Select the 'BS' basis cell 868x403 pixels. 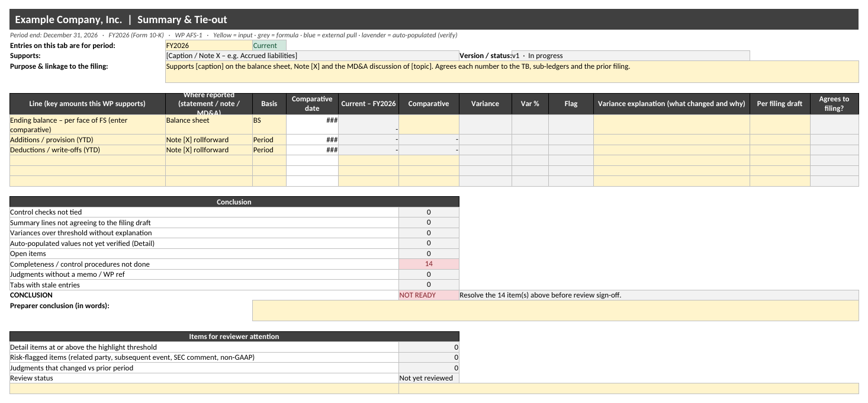click(269, 124)
